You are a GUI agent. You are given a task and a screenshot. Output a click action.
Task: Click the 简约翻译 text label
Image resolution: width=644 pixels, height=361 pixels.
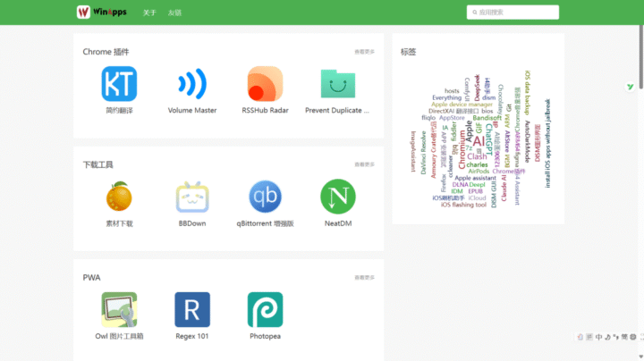[x=119, y=110]
